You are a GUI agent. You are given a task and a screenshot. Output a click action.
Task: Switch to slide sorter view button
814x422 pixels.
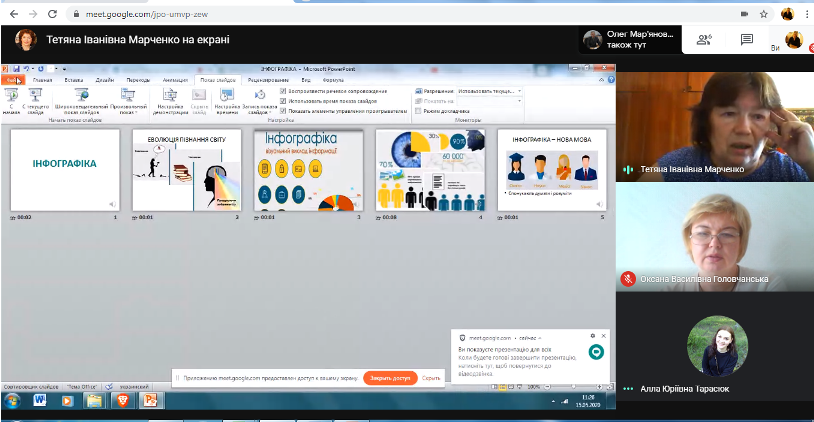click(x=503, y=387)
